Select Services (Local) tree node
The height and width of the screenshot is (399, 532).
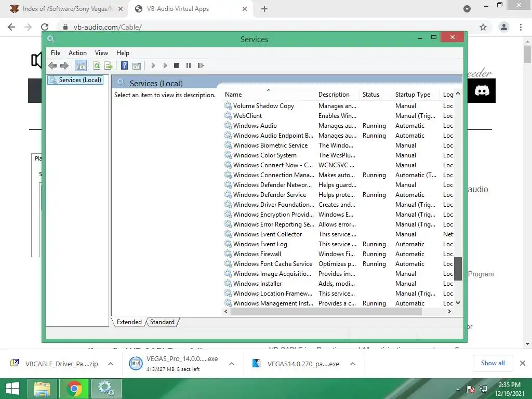[75, 80]
